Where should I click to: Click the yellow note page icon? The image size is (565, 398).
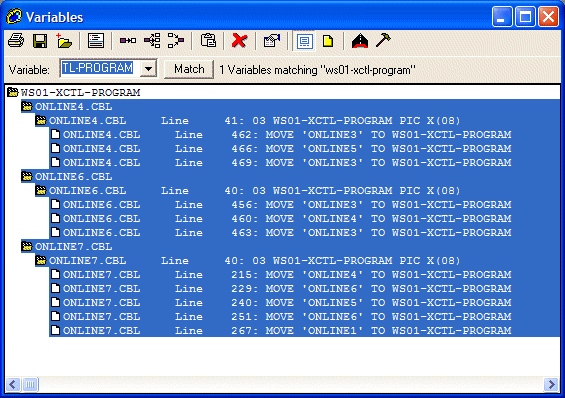(328, 41)
